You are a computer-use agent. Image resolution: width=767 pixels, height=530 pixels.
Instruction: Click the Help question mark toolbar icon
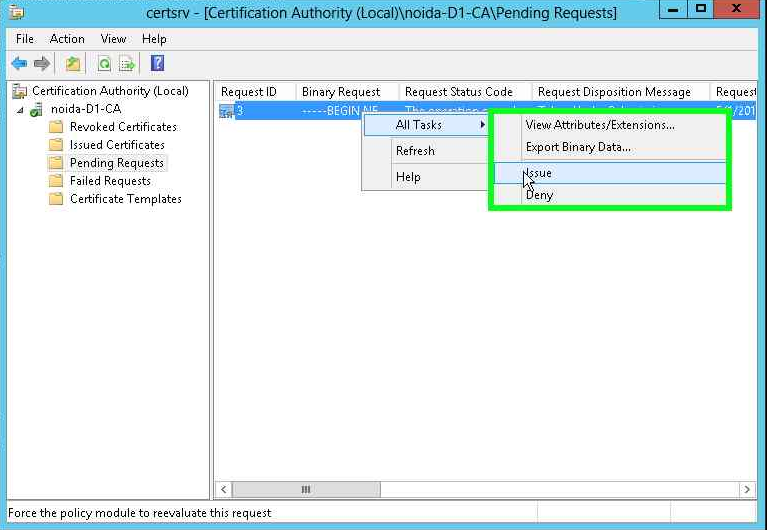(158, 63)
